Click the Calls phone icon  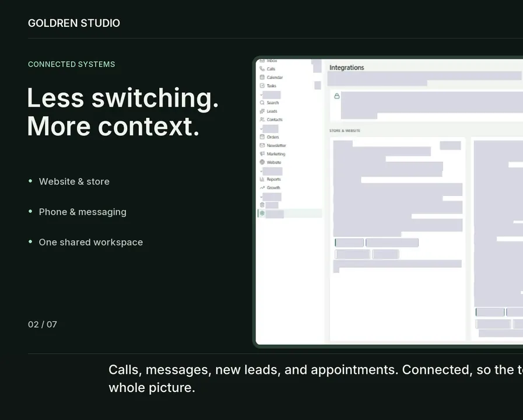[262, 69]
